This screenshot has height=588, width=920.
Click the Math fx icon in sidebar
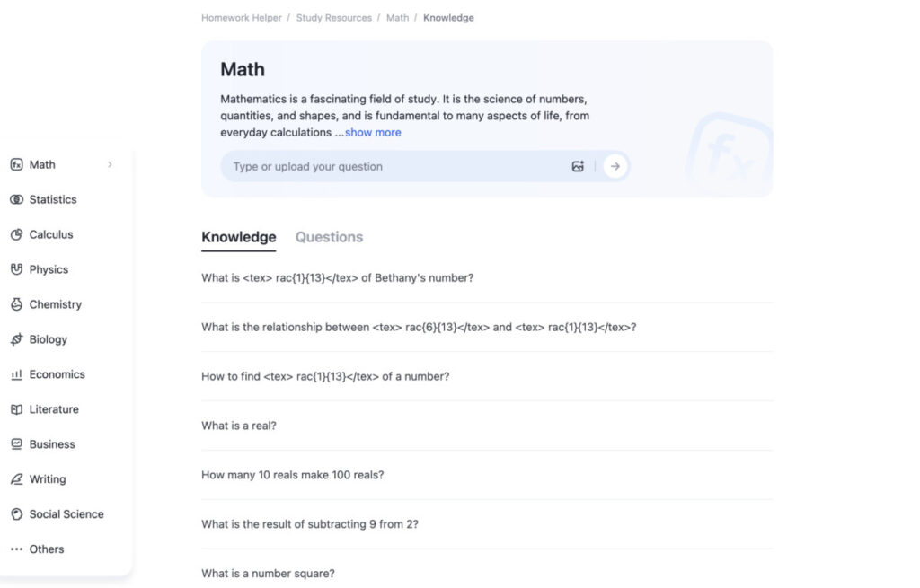tap(16, 165)
